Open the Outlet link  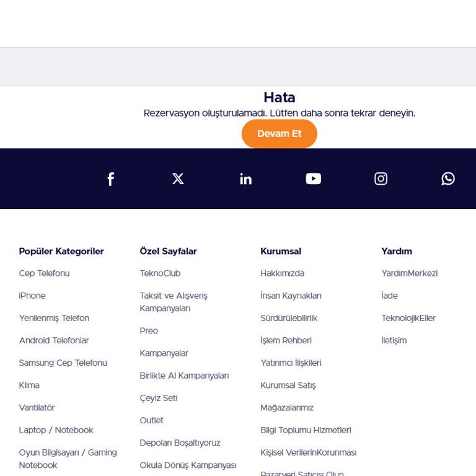[151, 420]
